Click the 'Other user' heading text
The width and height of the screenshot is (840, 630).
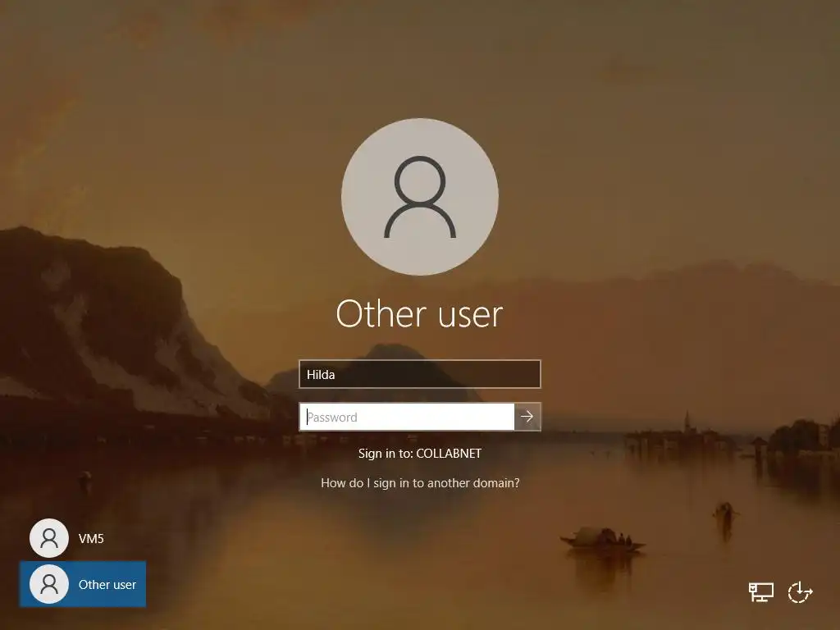click(419, 313)
